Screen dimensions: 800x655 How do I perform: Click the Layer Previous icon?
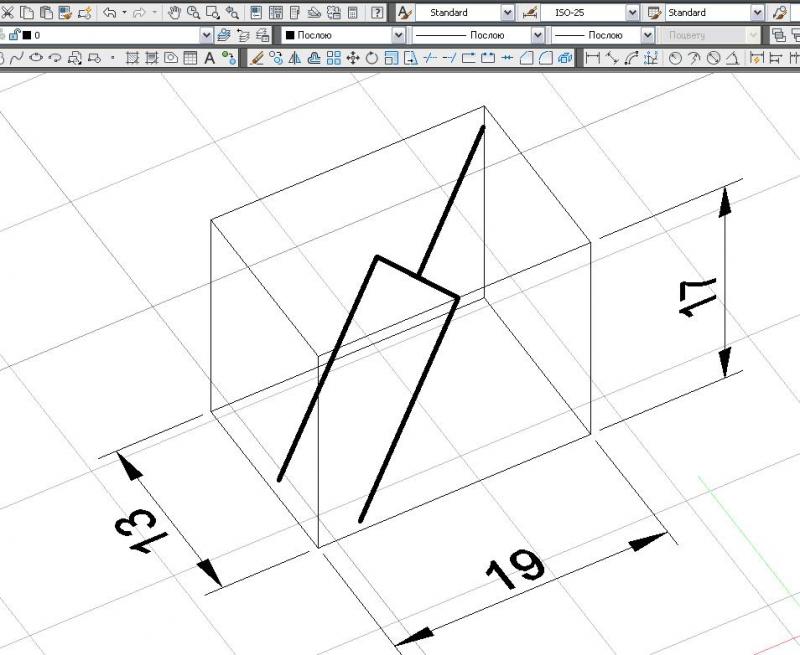243,35
